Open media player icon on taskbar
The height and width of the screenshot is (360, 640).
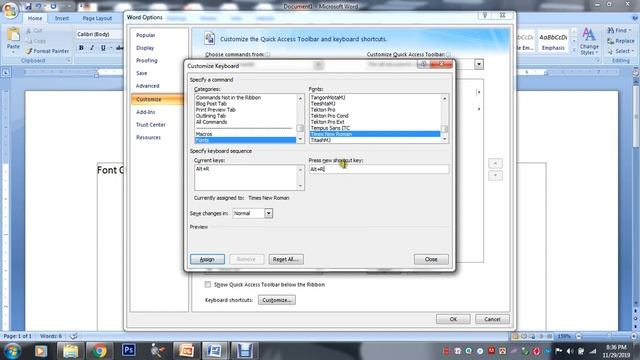tap(41, 351)
